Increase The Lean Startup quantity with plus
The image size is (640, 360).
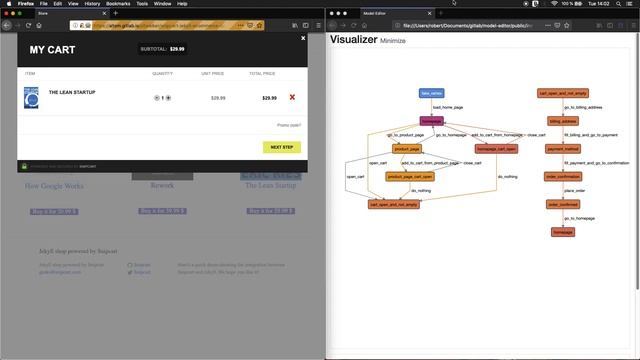(x=168, y=98)
